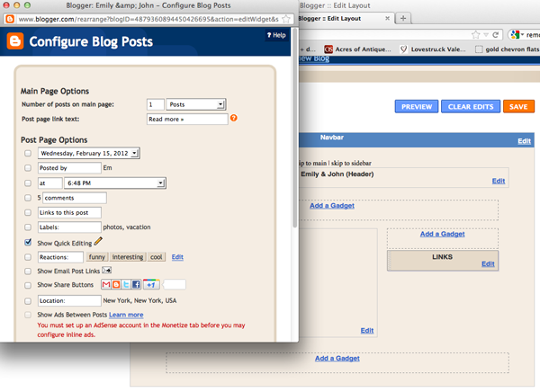
Task: Open the gold chevron flats bookmark
Action: (x=507, y=49)
